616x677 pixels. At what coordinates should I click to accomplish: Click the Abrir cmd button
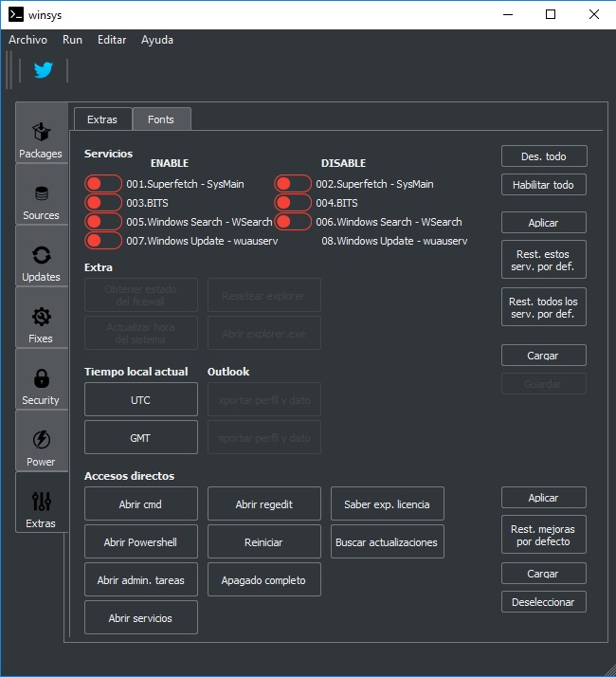click(141, 504)
